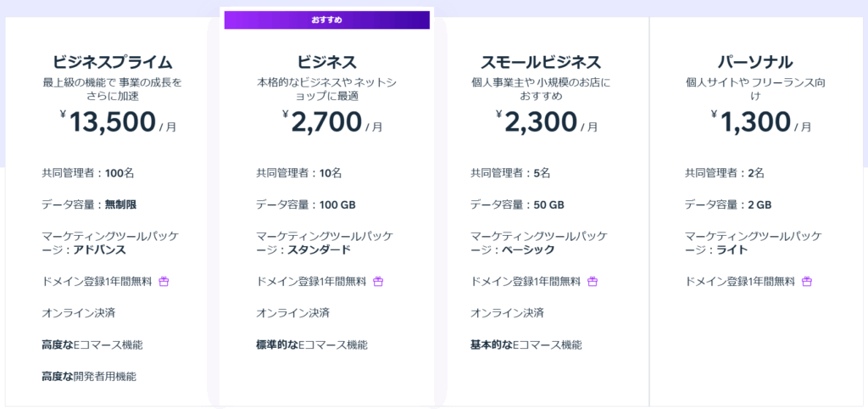Click gift icon in パーソナル plan

click(807, 282)
